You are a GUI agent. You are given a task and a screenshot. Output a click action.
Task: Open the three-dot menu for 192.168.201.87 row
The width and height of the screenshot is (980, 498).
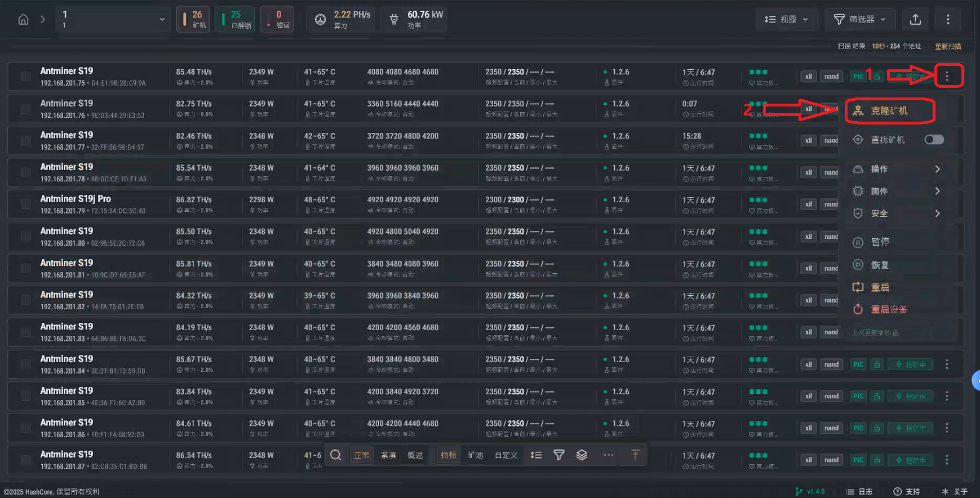(x=947, y=460)
